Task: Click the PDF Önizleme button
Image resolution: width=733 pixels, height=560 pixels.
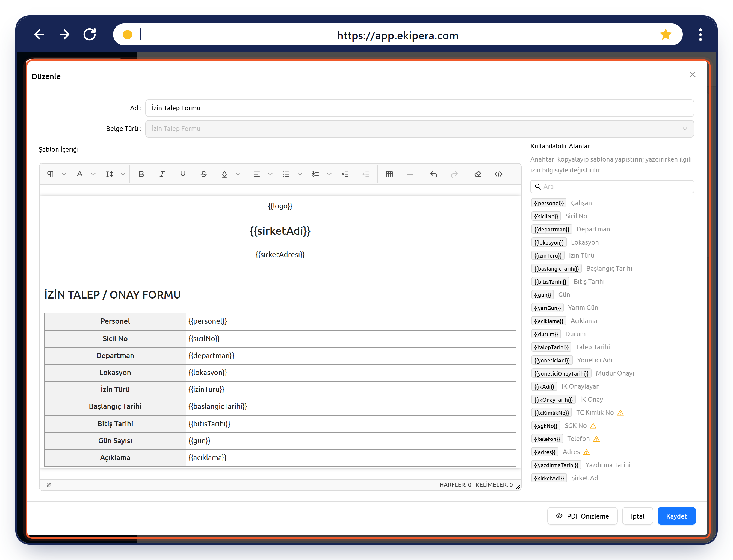Action: (x=582, y=516)
